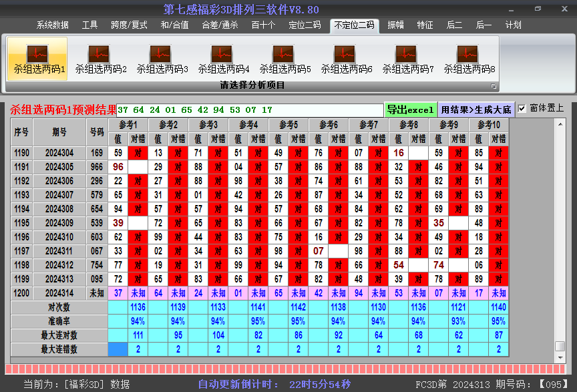Select period cell 2024304
577x392 pixels.
click(59, 153)
